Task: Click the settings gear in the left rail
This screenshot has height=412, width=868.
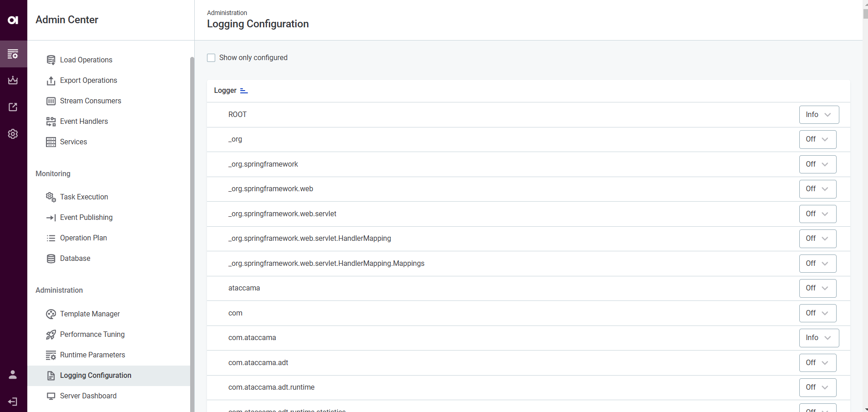Action: (13, 133)
